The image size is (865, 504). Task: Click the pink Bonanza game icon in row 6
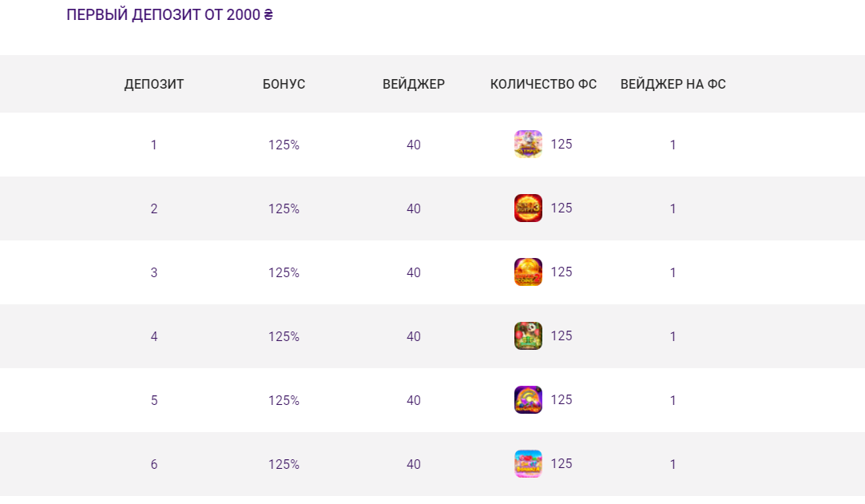pyautogui.click(x=528, y=464)
